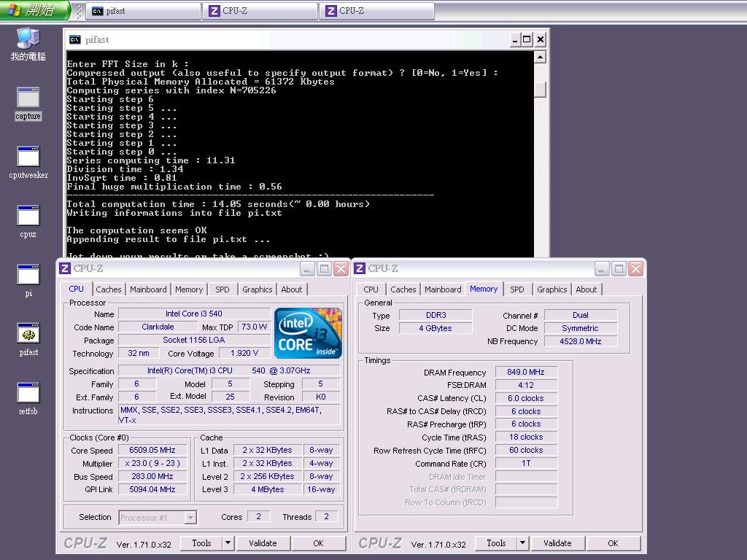Open Caches tab in left CPU-Z window

(x=109, y=289)
